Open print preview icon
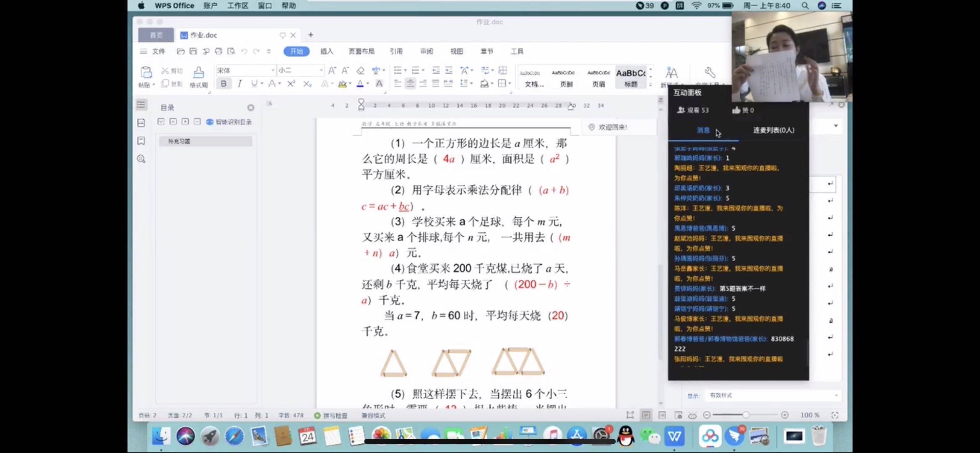Image resolution: width=980 pixels, height=453 pixels. 231,51
